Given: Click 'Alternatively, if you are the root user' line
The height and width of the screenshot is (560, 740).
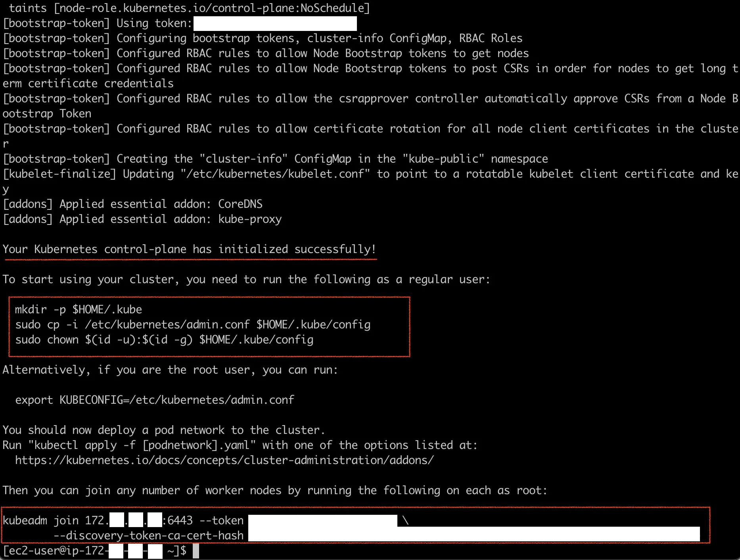Looking at the screenshot, I should pyautogui.click(x=170, y=370).
